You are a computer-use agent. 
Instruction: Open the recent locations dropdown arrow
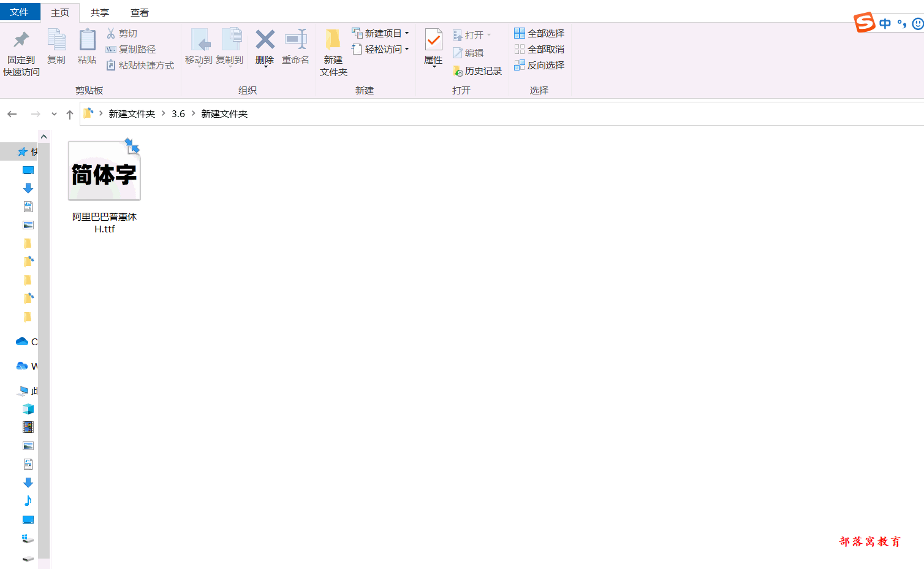(54, 114)
